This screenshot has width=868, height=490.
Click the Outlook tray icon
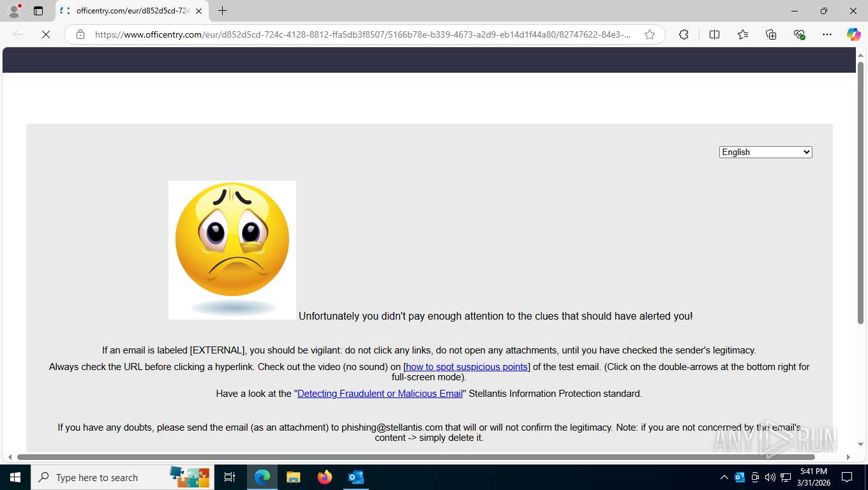(740, 477)
